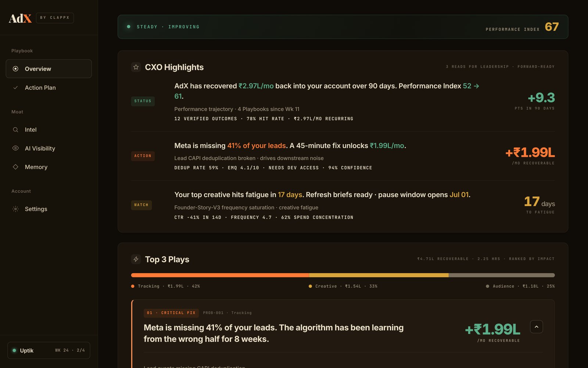This screenshot has width=588, height=368.
Task: Click the STATUS tag
Action: (143, 101)
